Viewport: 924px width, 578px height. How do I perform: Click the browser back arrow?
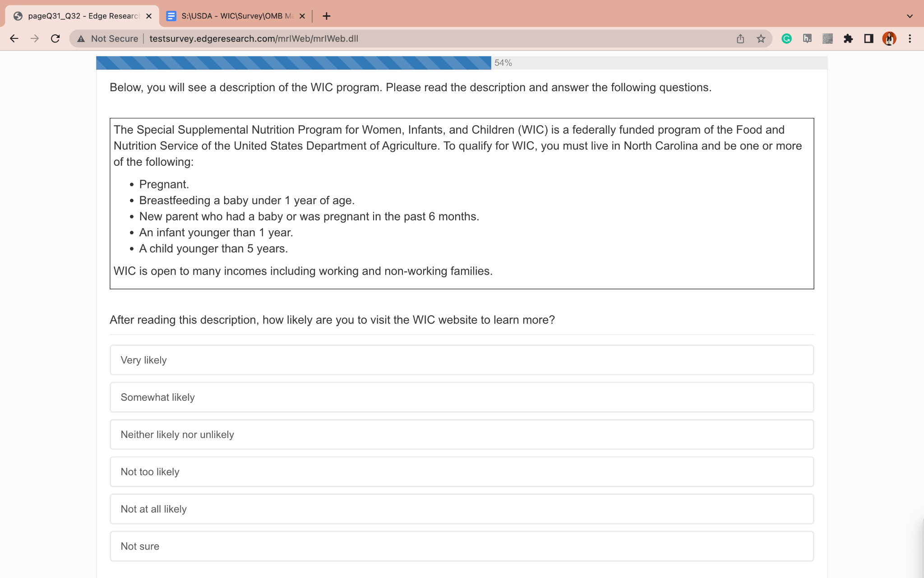[x=14, y=39]
